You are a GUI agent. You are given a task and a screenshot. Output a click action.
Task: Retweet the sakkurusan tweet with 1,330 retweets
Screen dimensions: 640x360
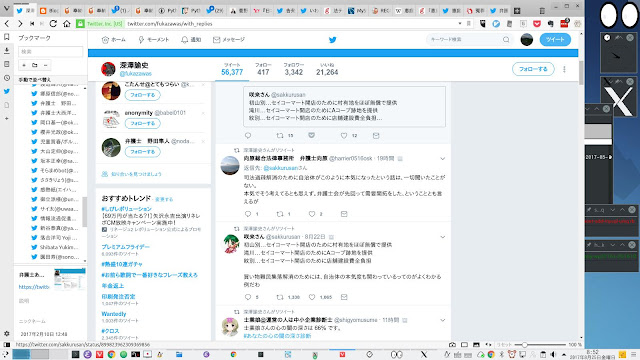pos(280,297)
